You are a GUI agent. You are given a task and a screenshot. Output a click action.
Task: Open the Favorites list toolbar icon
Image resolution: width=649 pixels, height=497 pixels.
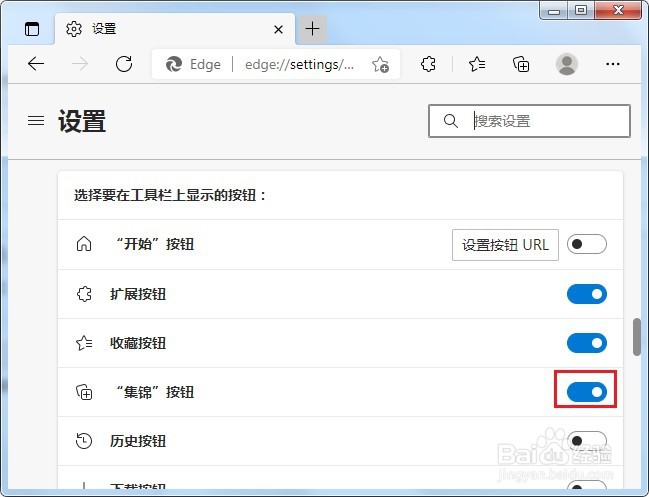point(477,64)
